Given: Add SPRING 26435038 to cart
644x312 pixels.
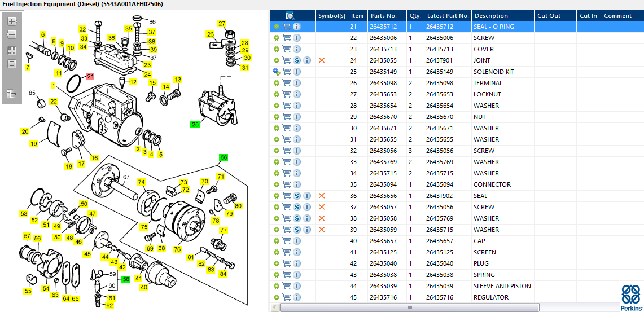Looking at the screenshot, I should (287, 275).
